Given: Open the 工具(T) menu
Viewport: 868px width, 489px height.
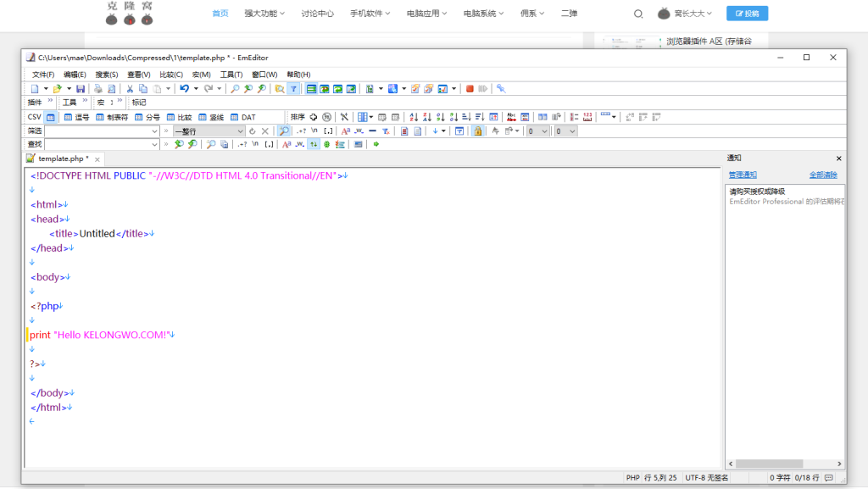Looking at the screenshot, I should [x=231, y=75].
